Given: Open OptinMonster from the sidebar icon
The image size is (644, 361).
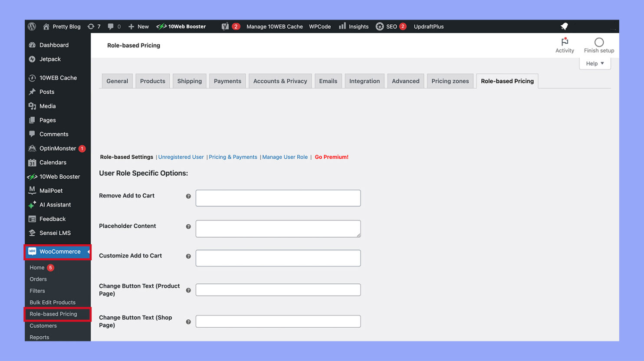Looking at the screenshot, I should (x=32, y=148).
